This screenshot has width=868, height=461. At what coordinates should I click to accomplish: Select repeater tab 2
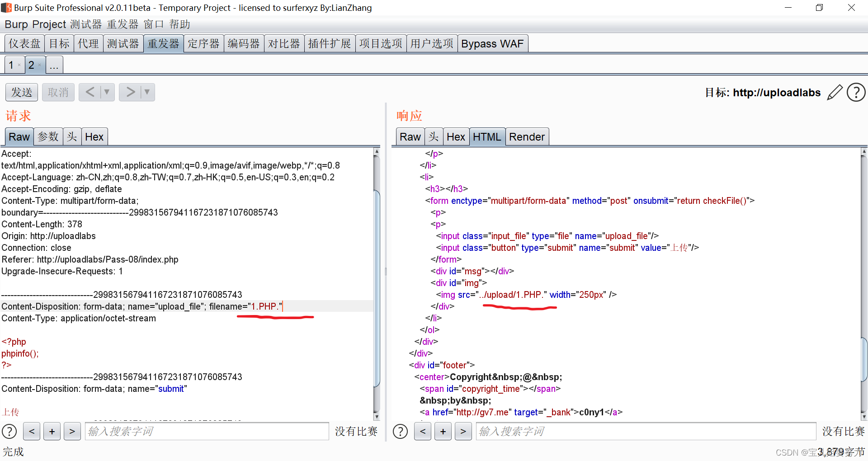[32, 65]
